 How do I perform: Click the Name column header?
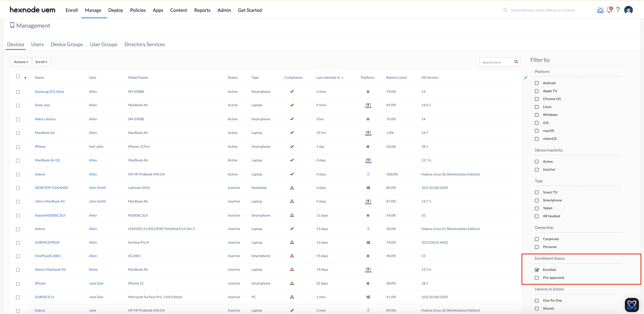(x=40, y=78)
